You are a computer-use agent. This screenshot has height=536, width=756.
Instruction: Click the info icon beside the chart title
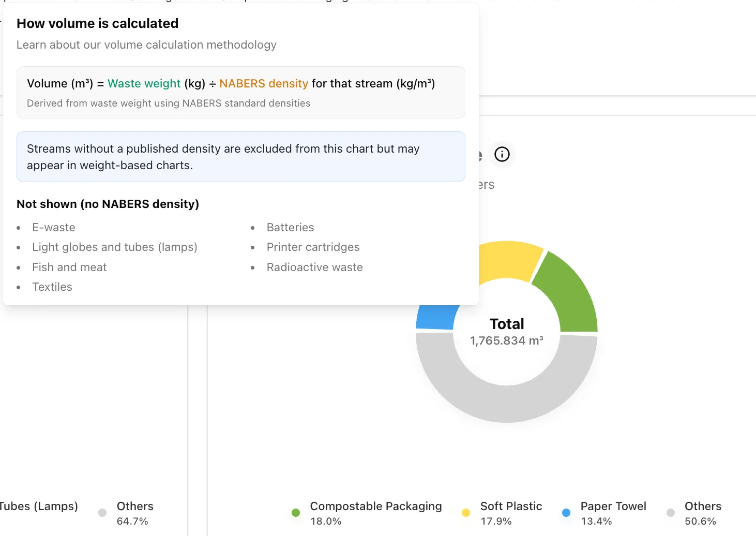tap(502, 154)
